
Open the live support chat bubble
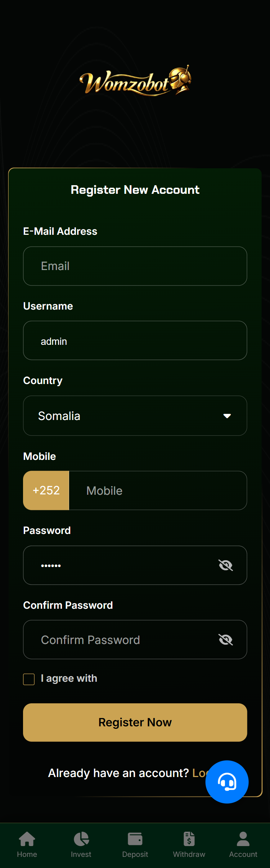point(227,782)
